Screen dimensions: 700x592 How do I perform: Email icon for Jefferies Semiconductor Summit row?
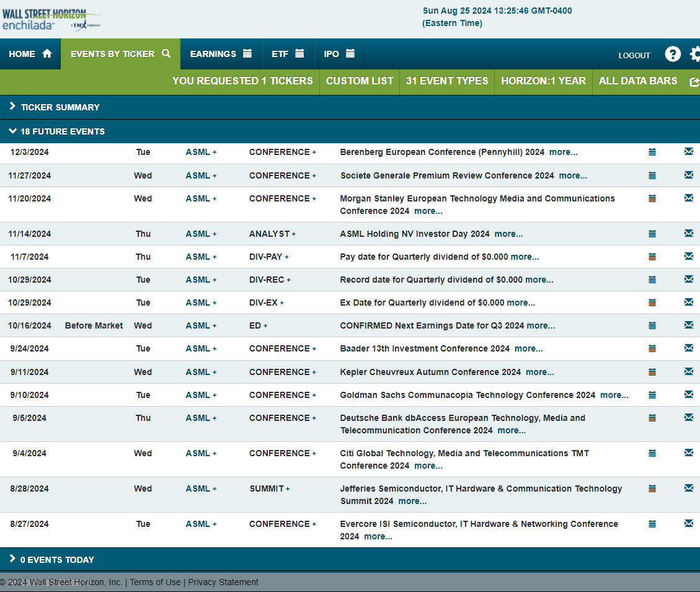[x=689, y=488]
